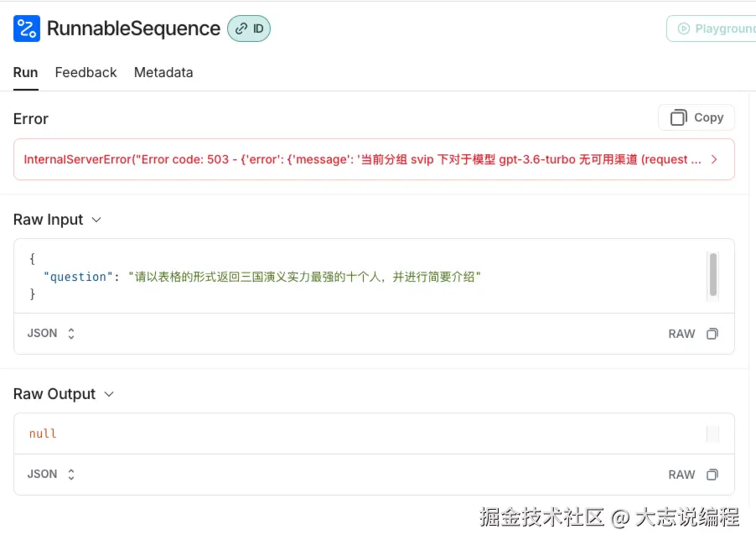Copy Raw Output using the copy icon
Screen dimensions: 756x545
click(712, 475)
